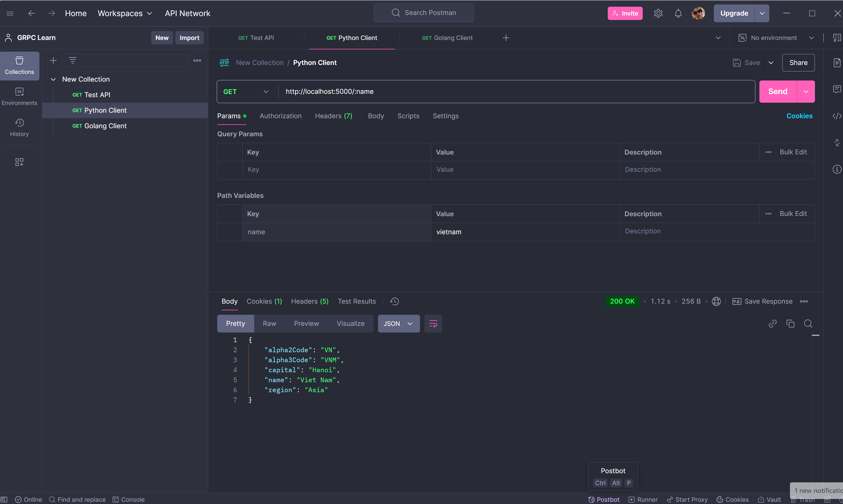843x504 pixels.
Task: Click the Share button
Action: 798,62
